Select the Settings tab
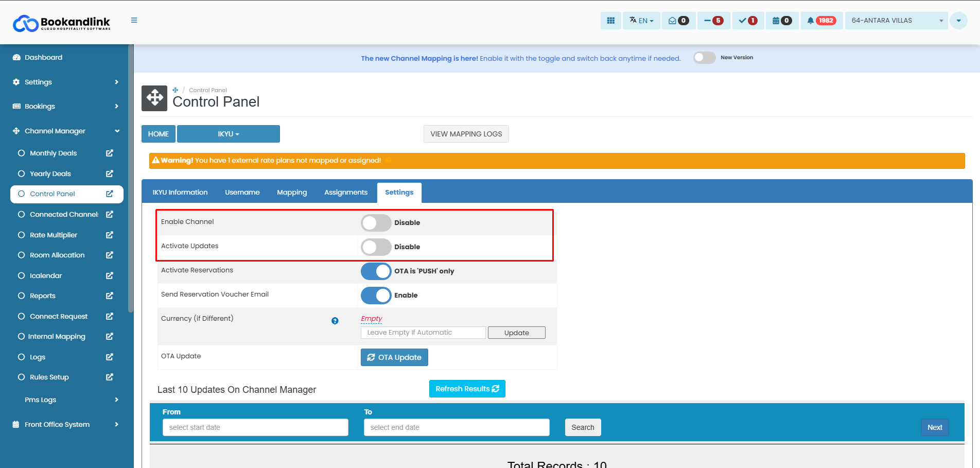Image resolution: width=980 pixels, height=468 pixels. point(399,193)
